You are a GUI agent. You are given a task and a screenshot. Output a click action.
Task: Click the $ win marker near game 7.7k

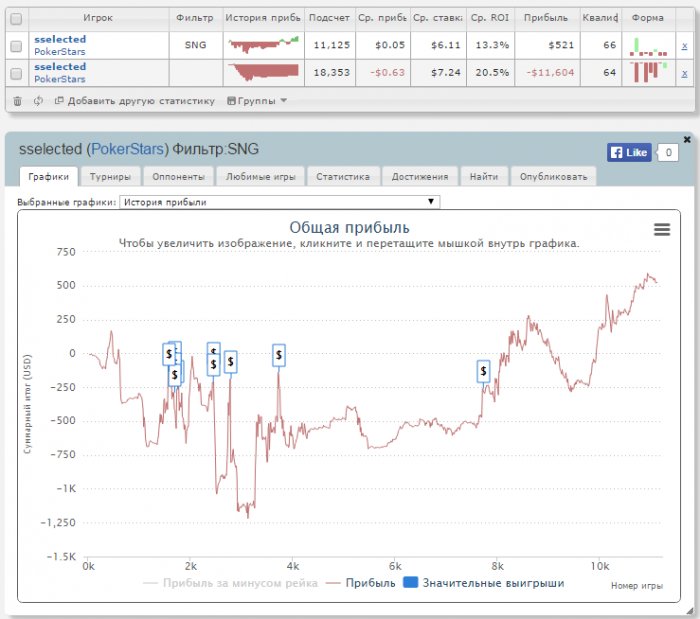(483, 371)
